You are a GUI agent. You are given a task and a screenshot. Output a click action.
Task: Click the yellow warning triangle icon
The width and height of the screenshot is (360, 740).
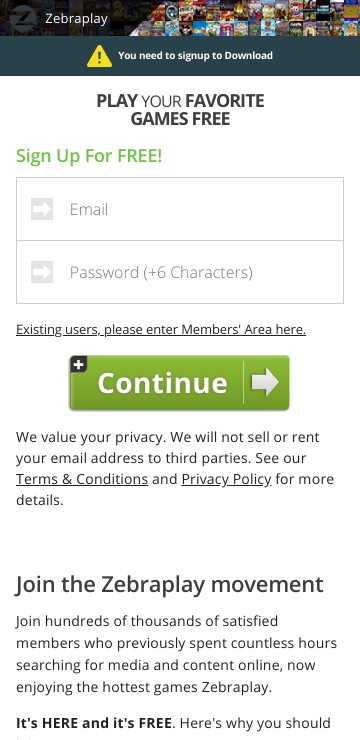[100, 56]
